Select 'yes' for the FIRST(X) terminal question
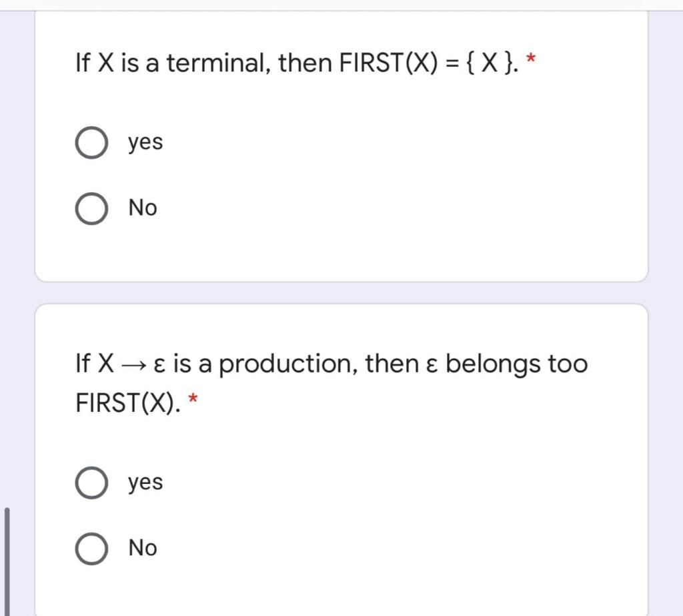The image size is (683, 616). click(91, 141)
